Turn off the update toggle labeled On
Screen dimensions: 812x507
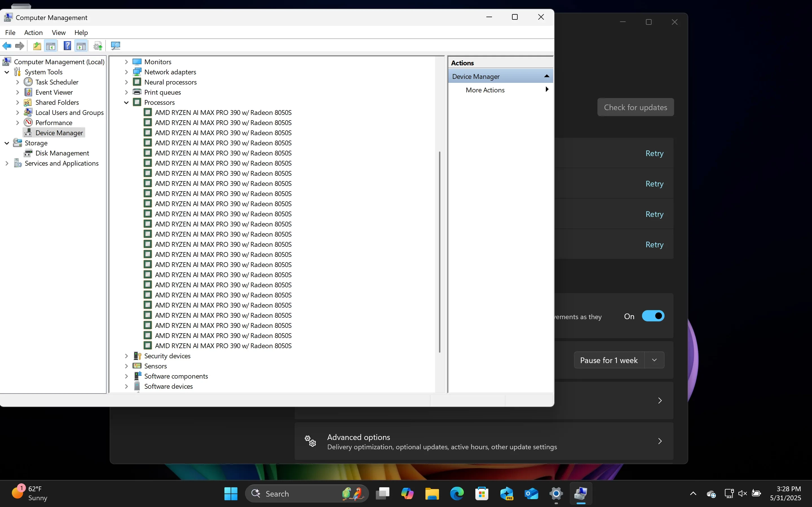coord(653,316)
